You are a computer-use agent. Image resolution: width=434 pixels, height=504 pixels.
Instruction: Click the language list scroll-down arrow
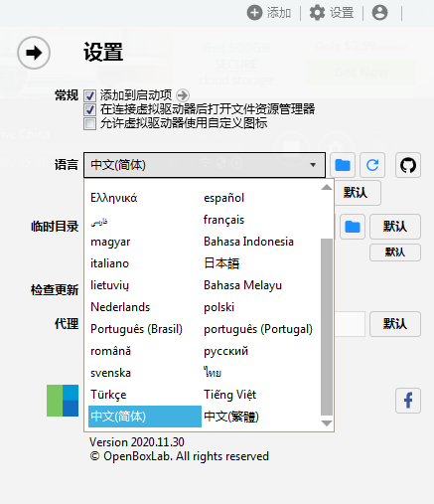coord(327,423)
